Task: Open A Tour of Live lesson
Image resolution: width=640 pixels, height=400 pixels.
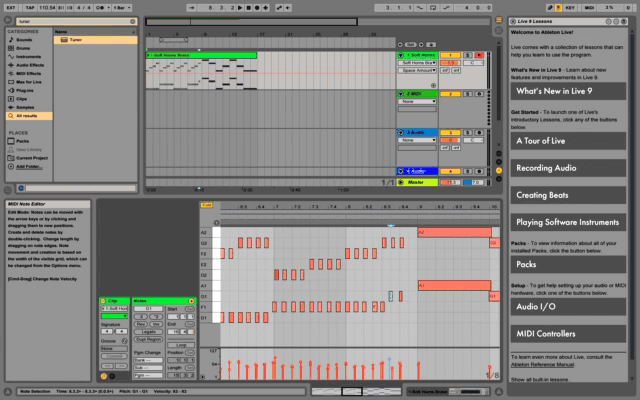Action: pyautogui.click(x=568, y=141)
